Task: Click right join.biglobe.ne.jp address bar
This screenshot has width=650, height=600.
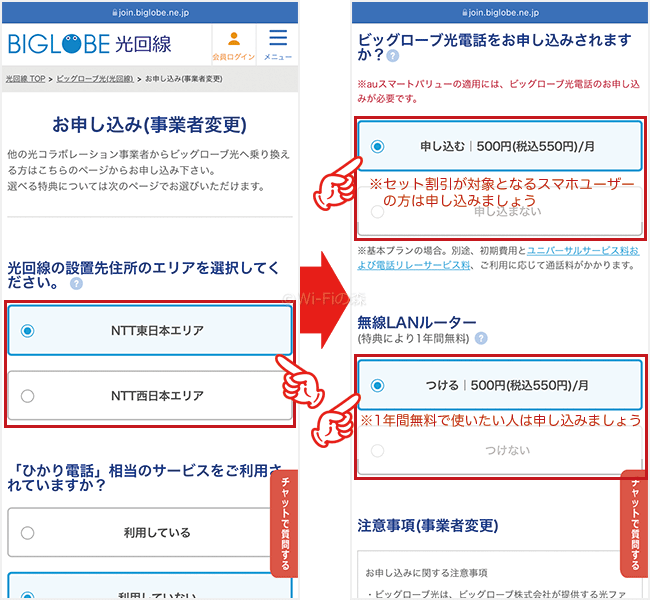Action: [500, 13]
